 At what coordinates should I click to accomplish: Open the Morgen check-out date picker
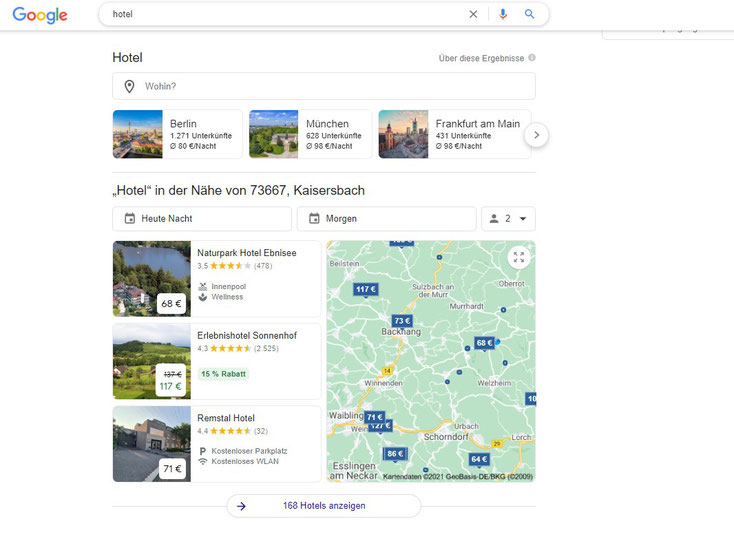coord(386,219)
